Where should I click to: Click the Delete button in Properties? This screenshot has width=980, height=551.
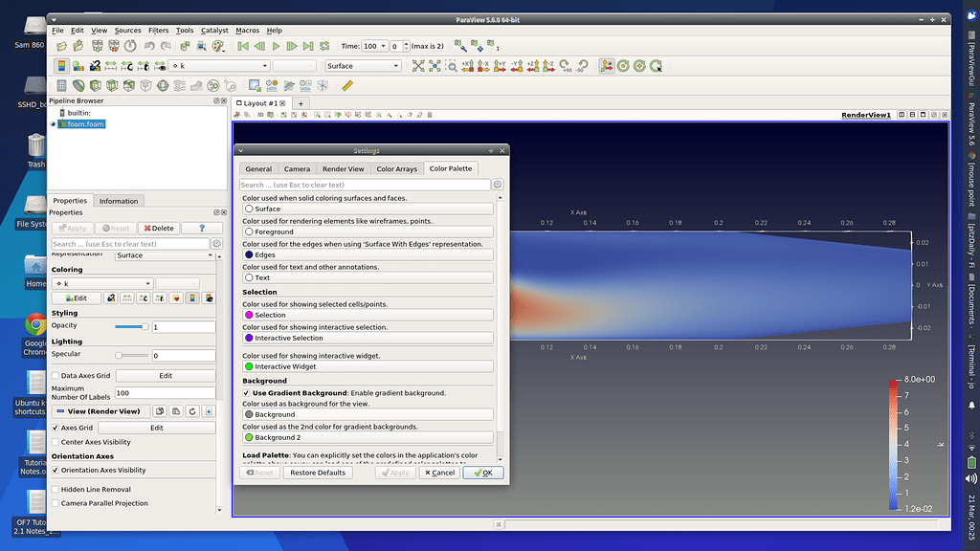coord(159,228)
